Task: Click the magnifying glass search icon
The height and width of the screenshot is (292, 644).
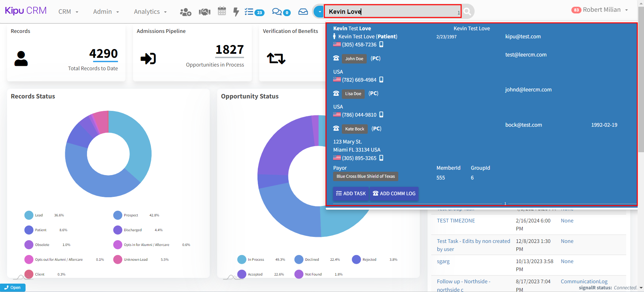Action: coord(467,12)
